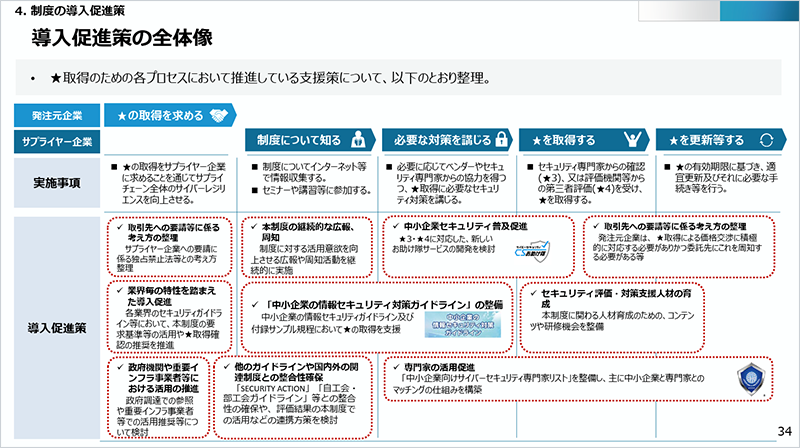Viewport: 800px width, 448px height.
Task: Click the checkmark before 「中小企業の情報セキュリティ対策ガイドライン」の整備
Action: click(x=255, y=305)
